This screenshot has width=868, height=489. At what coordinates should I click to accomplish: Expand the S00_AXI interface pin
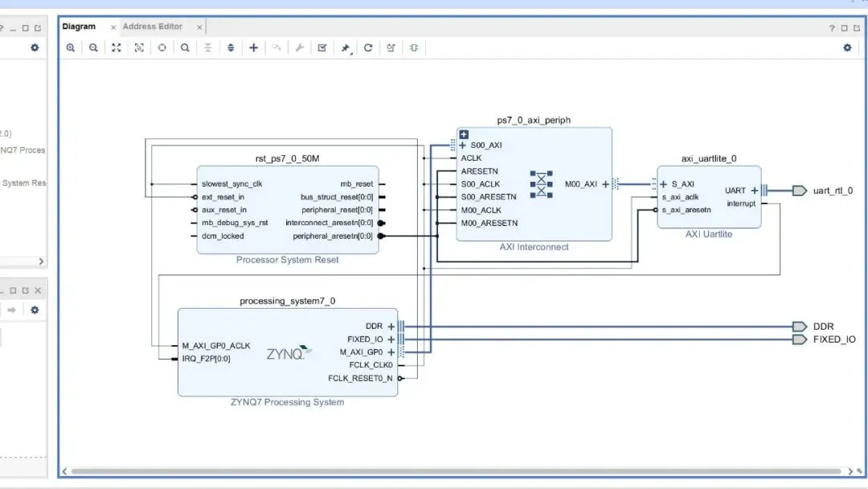463,145
